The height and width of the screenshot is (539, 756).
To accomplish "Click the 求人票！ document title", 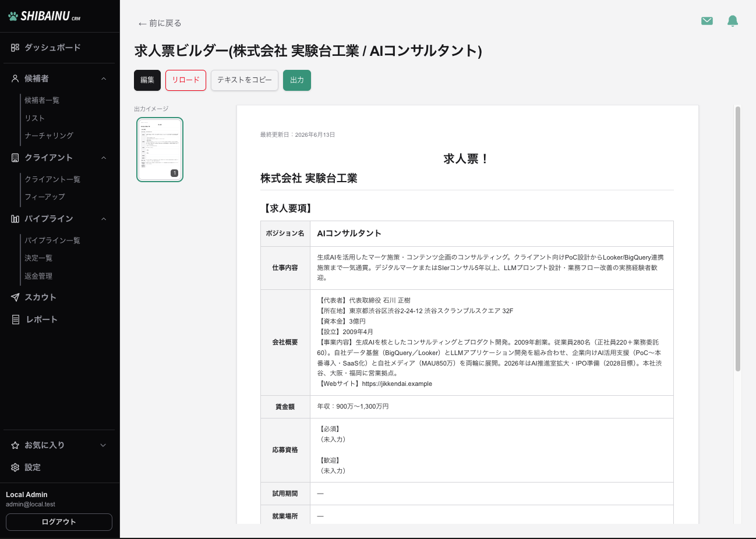I will (x=466, y=159).
